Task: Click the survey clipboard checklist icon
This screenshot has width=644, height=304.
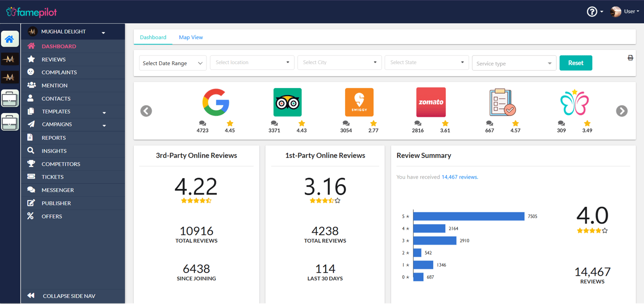Action: 503,102
